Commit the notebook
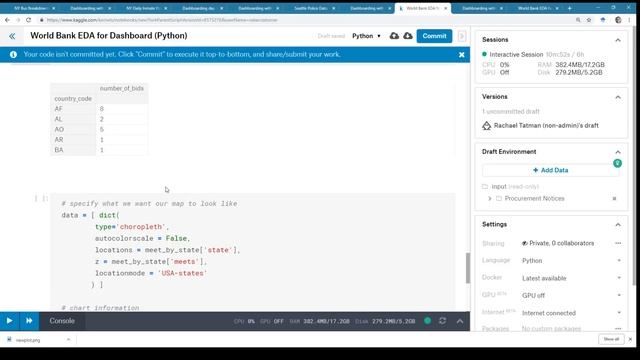 (x=434, y=36)
